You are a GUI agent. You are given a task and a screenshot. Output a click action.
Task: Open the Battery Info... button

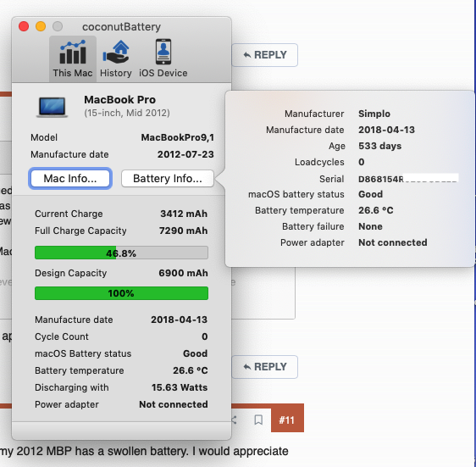168,178
